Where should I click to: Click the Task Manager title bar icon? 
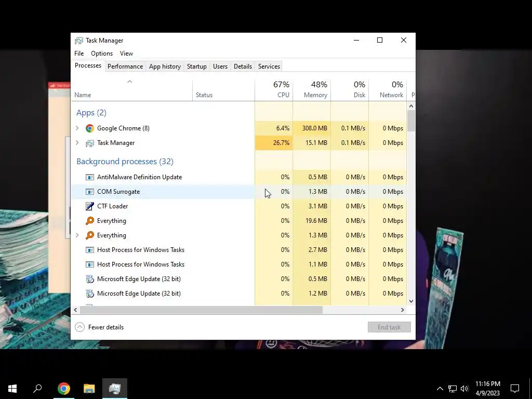(79, 41)
